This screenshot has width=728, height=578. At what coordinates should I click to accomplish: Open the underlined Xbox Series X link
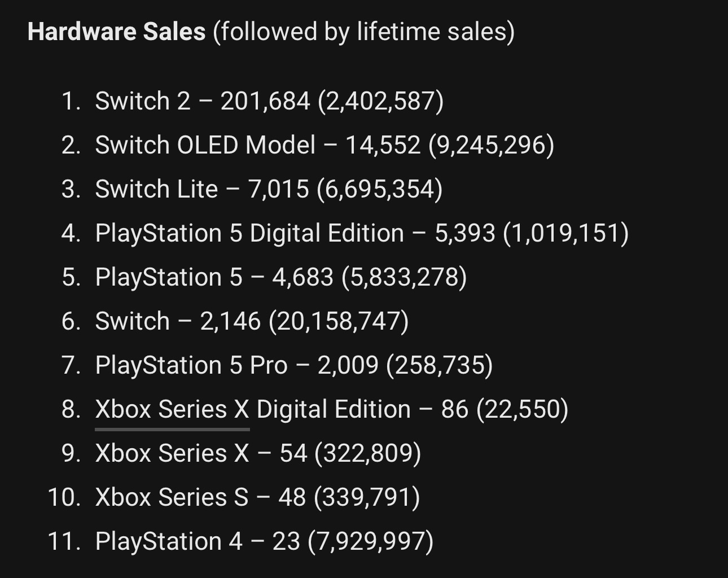pos(172,409)
